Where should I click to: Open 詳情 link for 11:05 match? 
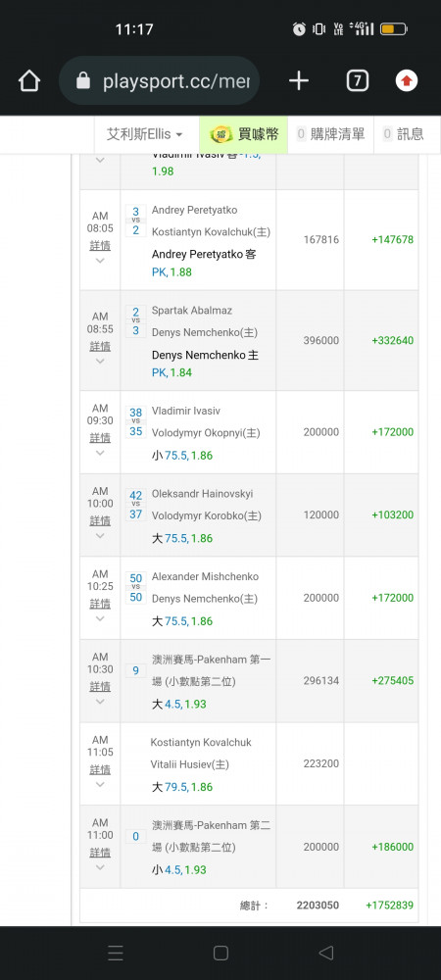[x=100, y=769]
